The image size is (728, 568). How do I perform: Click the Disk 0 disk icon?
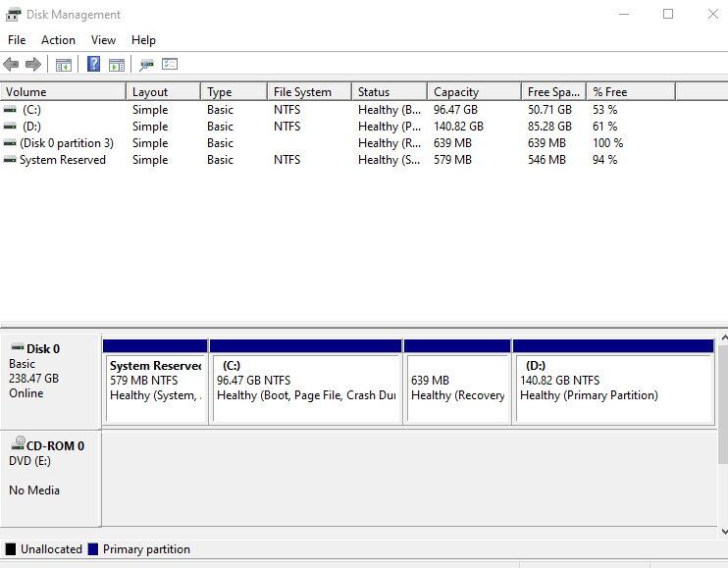[18, 347]
